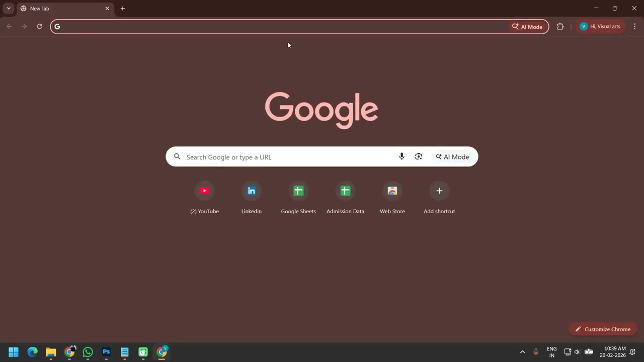Open the LinkedIn shortcut
This screenshot has height=362, width=644.
[251, 197]
